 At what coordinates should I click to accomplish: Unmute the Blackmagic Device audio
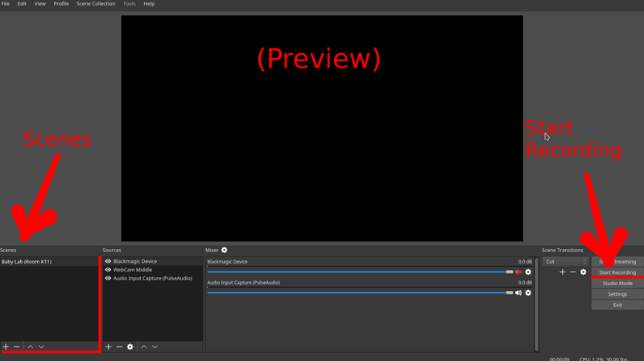[518, 272]
